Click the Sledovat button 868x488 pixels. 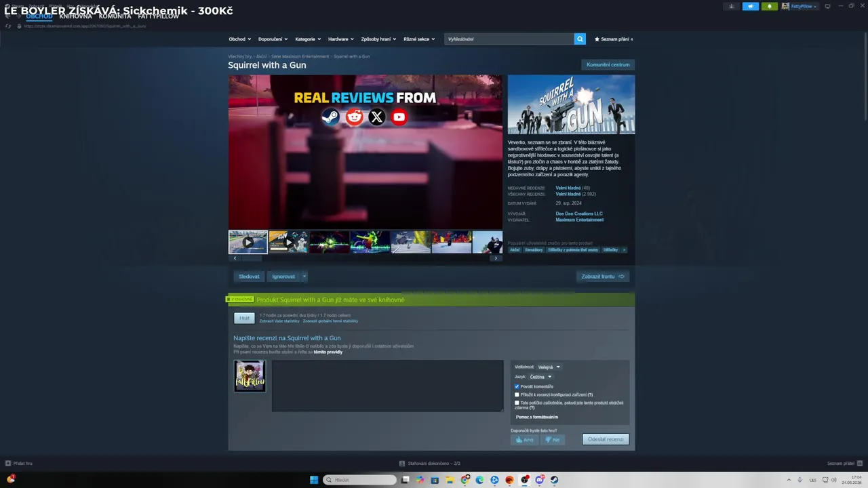pyautogui.click(x=249, y=277)
